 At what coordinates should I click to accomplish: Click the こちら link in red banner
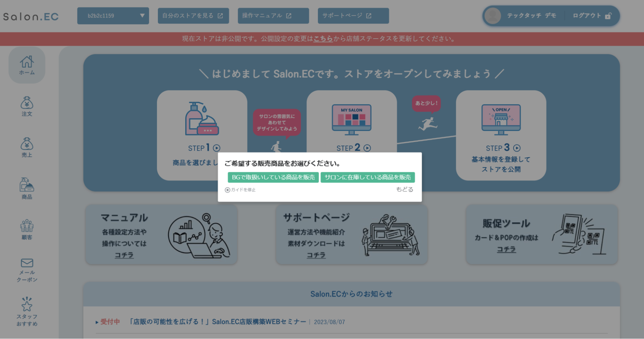pos(323,39)
